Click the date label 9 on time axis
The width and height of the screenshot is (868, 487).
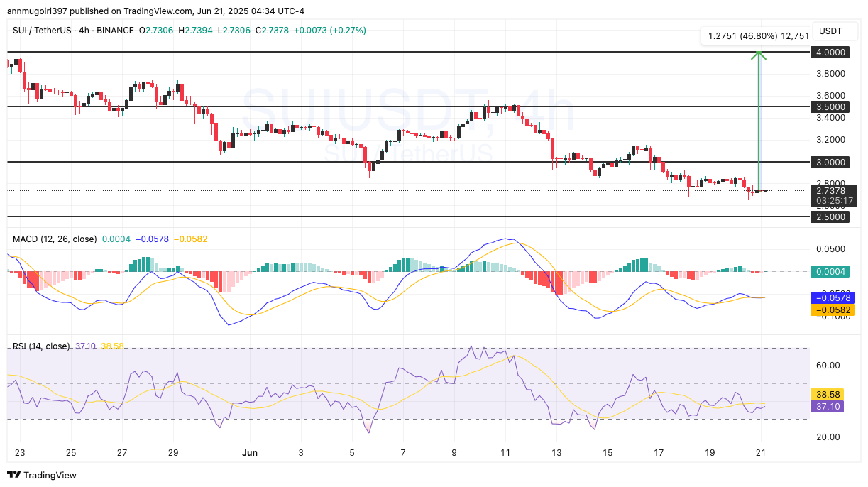tap(454, 452)
